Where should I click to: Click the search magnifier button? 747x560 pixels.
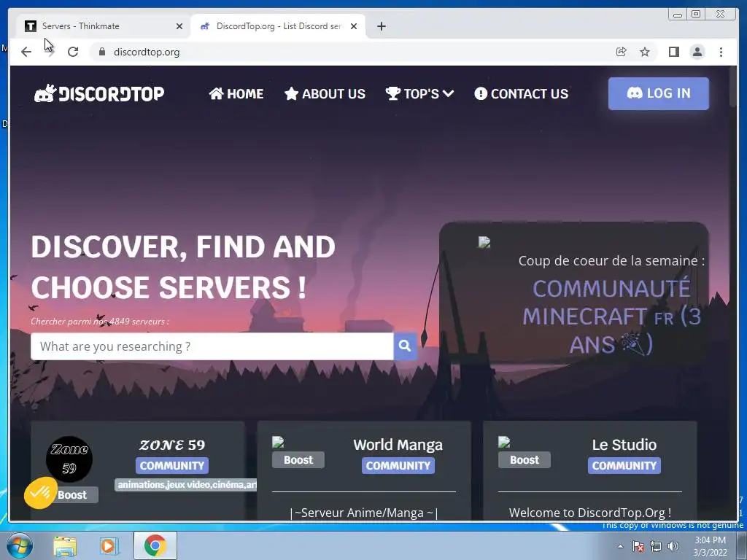coord(405,346)
